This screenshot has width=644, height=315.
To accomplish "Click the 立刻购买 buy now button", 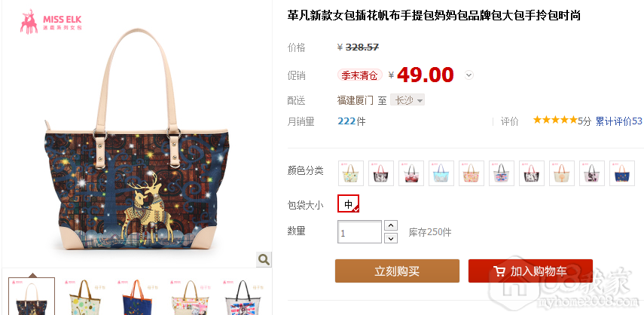I will click(397, 271).
